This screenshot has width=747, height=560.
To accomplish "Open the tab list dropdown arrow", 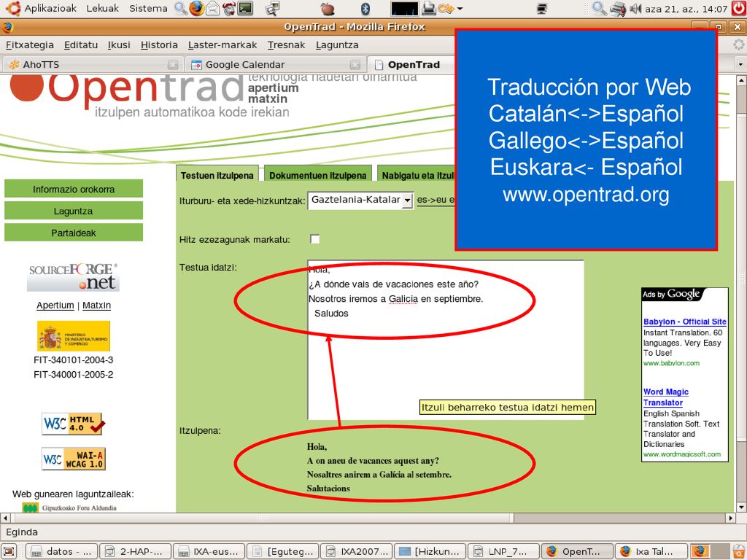I will pos(740,64).
